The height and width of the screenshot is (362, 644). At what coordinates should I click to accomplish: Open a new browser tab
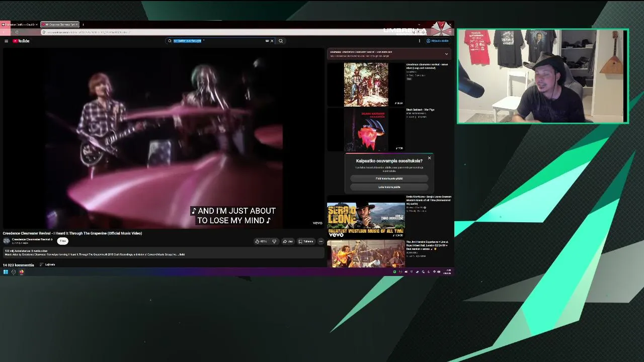click(83, 24)
